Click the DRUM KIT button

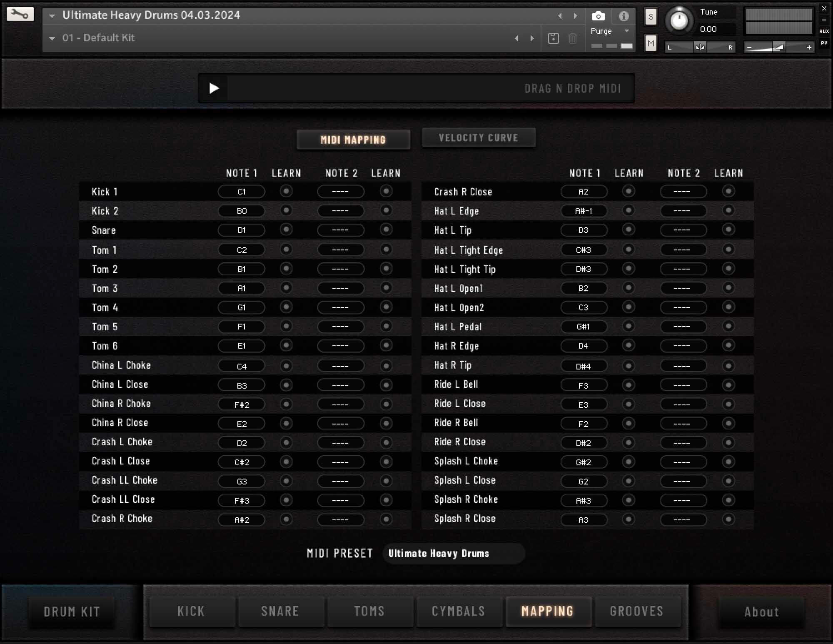point(72,612)
